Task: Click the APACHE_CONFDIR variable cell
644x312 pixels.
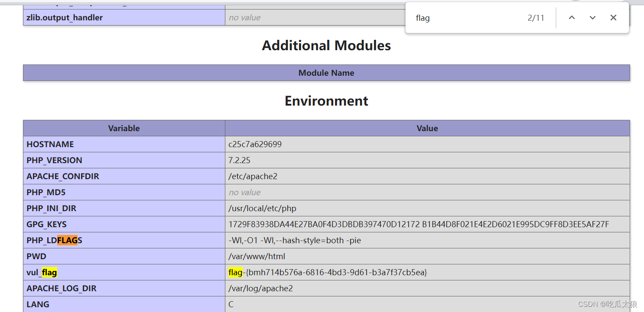Action: (x=124, y=176)
